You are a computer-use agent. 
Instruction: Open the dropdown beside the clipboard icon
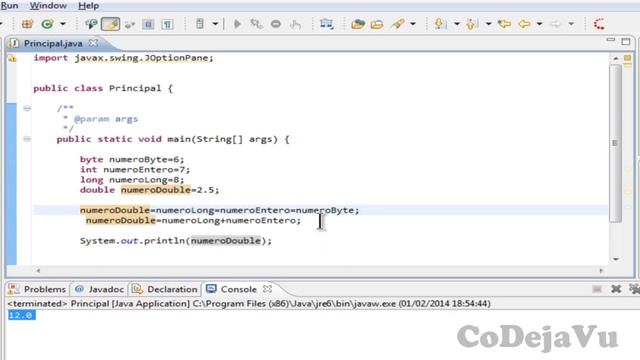pos(215,24)
